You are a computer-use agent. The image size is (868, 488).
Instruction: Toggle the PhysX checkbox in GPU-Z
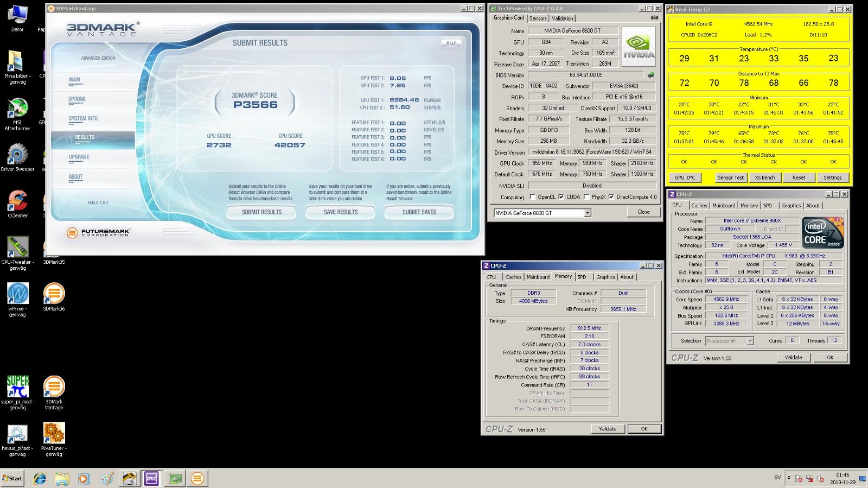point(586,197)
